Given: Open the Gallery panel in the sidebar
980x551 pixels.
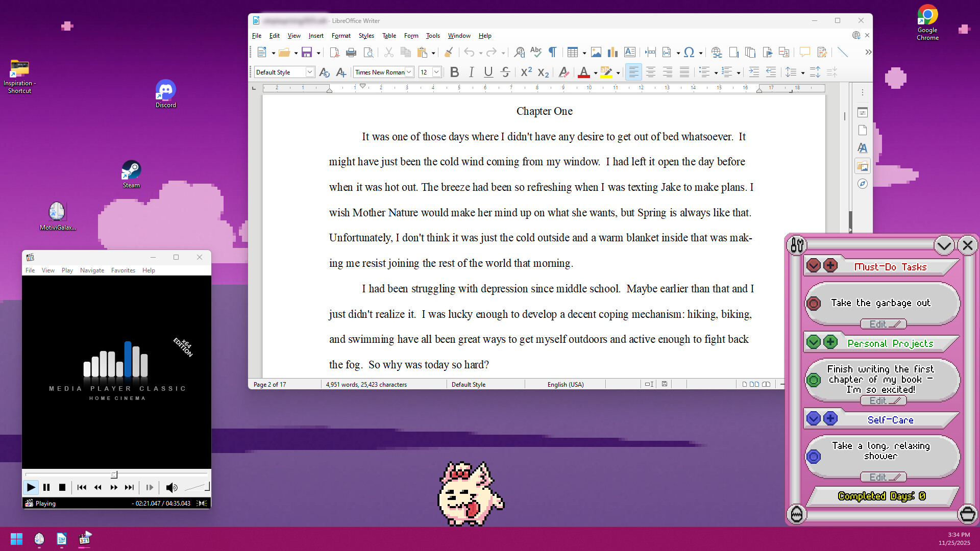Looking at the screenshot, I should [863, 166].
